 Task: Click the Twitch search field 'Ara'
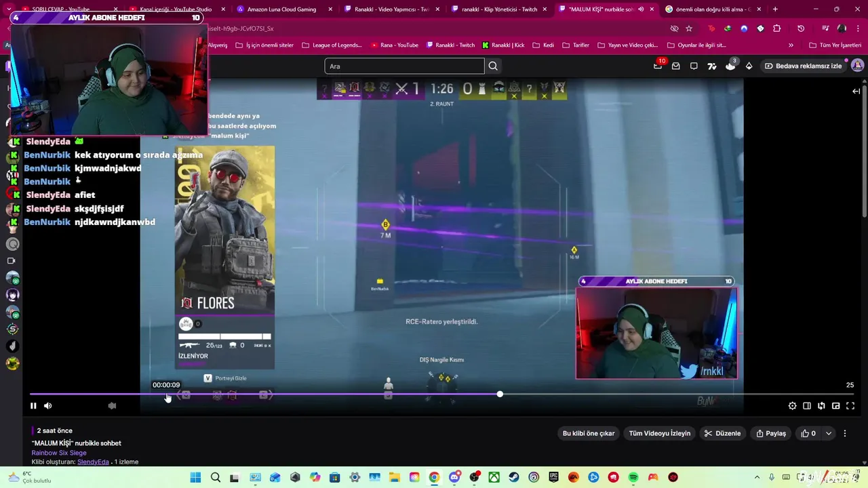click(x=404, y=66)
